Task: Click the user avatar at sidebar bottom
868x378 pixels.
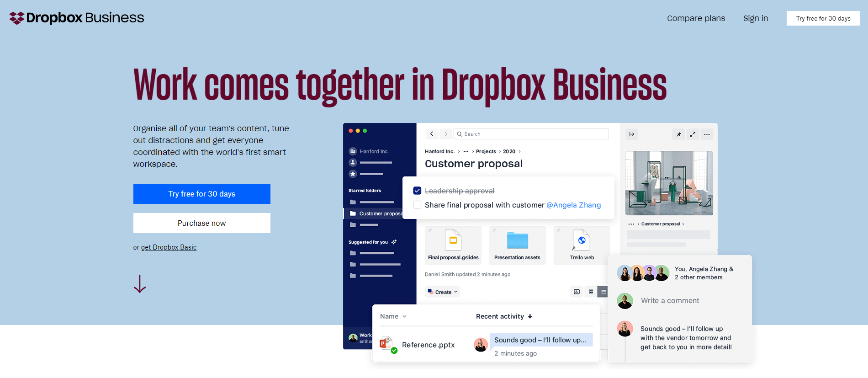Action: [353, 338]
